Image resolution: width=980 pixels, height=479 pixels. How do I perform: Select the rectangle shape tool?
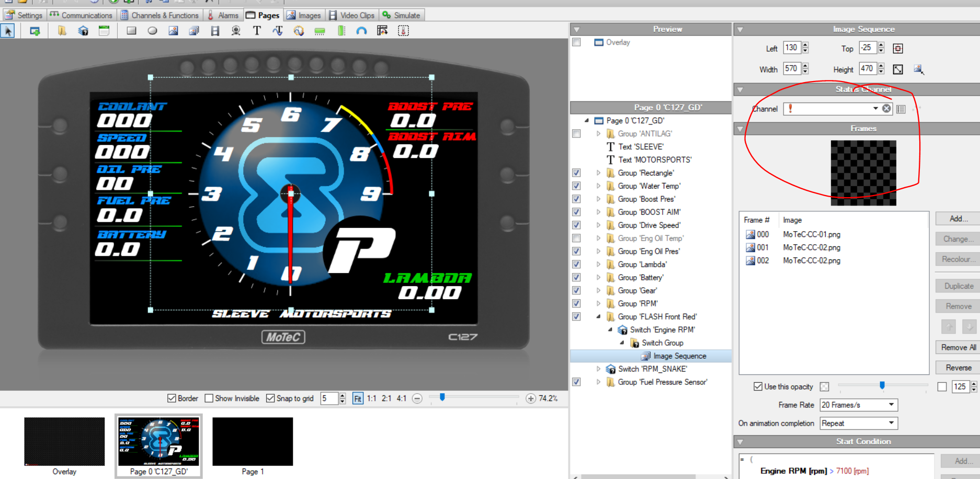[131, 31]
